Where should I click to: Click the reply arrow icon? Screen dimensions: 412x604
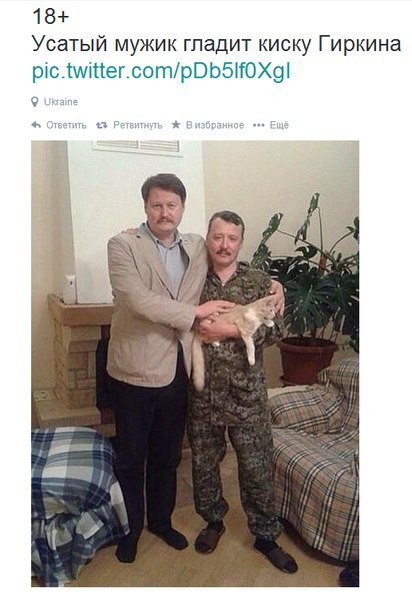36,125
